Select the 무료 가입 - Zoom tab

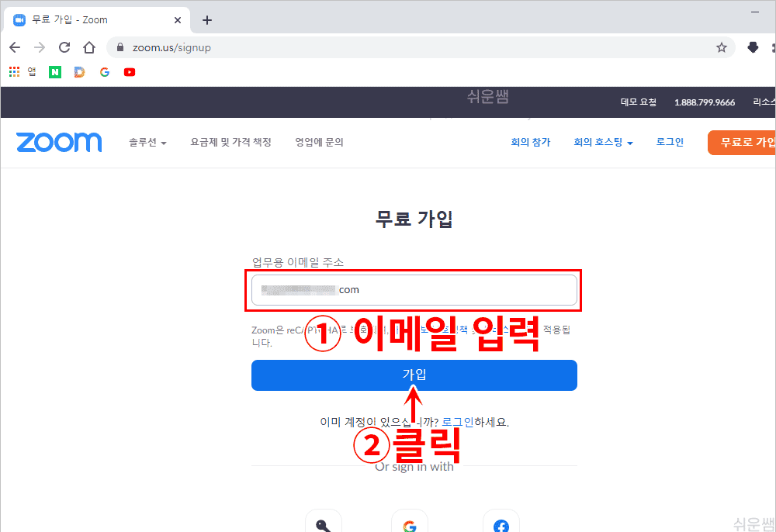96,20
